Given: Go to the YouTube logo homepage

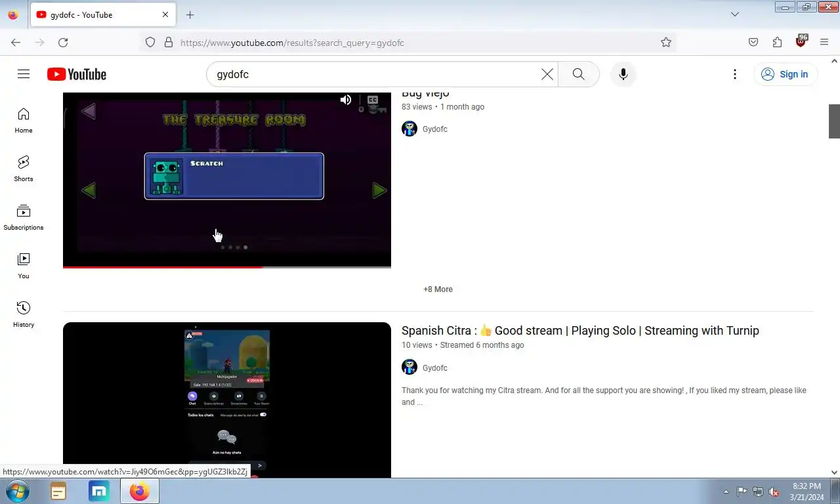Looking at the screenshot, I should [77, 74].
